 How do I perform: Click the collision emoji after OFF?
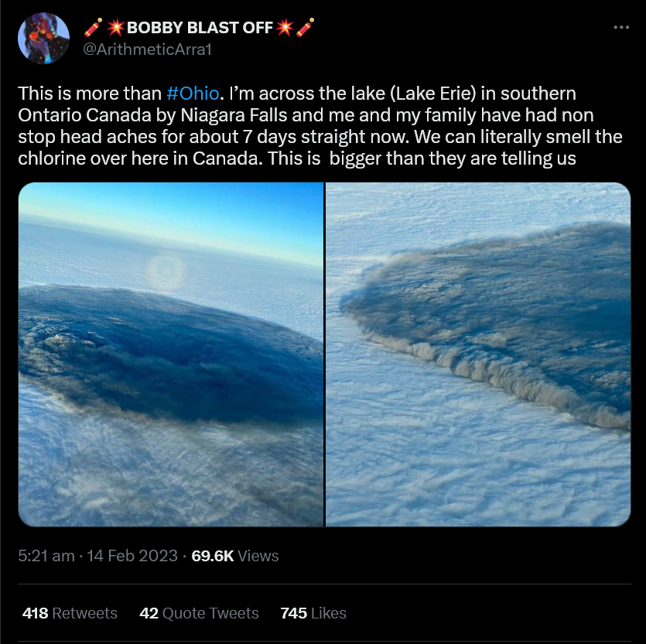pos(284,28)
